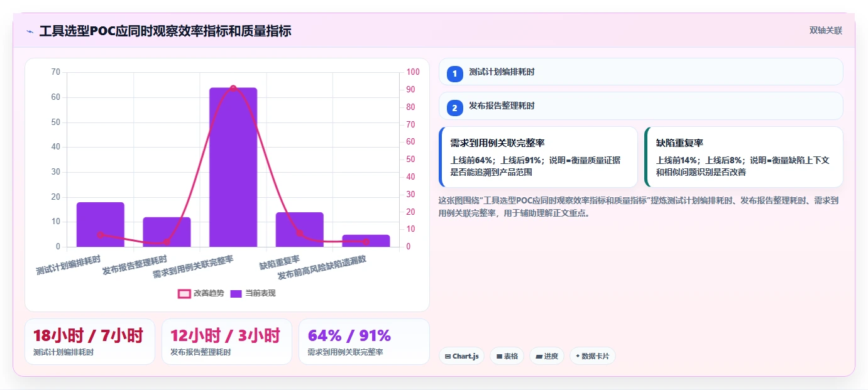Image resolution: width=868 pixels, height=390 pixels.
Task: Click the Chart.js tag
Action: pyautogui.click(x=461, y=356)
